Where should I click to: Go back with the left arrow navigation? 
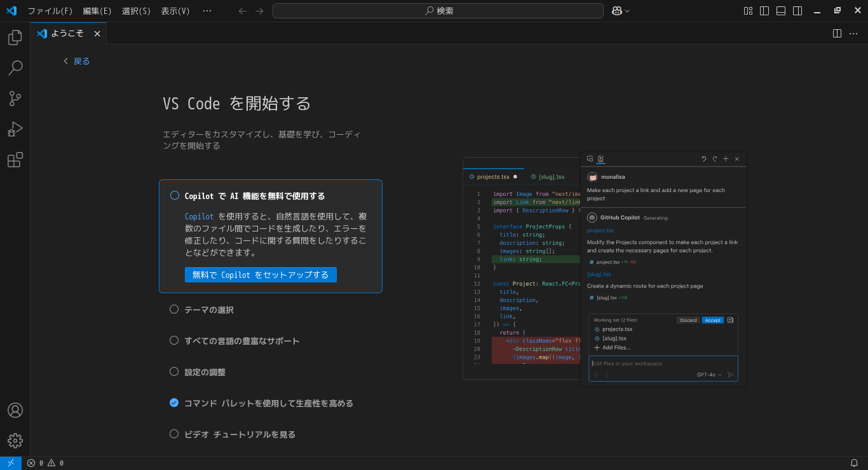(x=243, y=11)
